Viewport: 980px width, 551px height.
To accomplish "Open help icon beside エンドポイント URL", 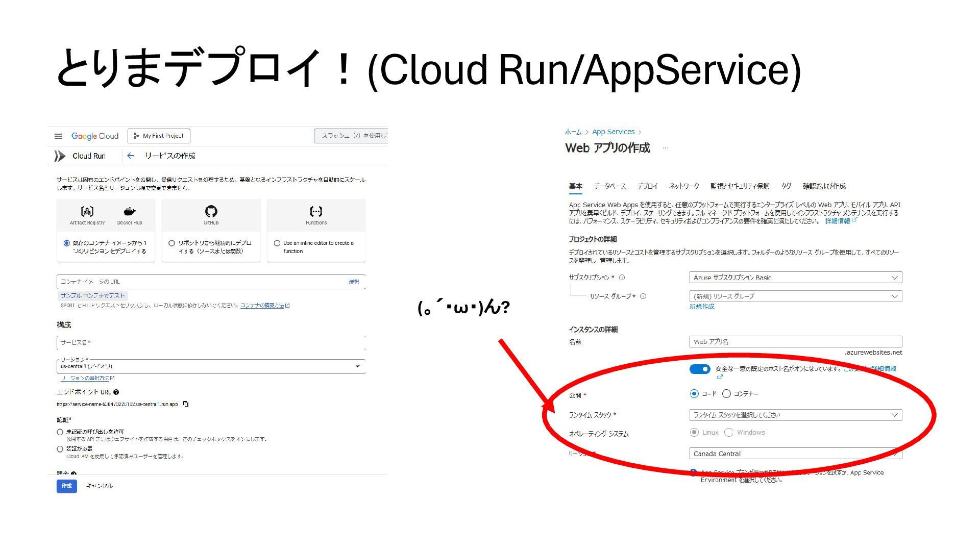I will [116, 392].
